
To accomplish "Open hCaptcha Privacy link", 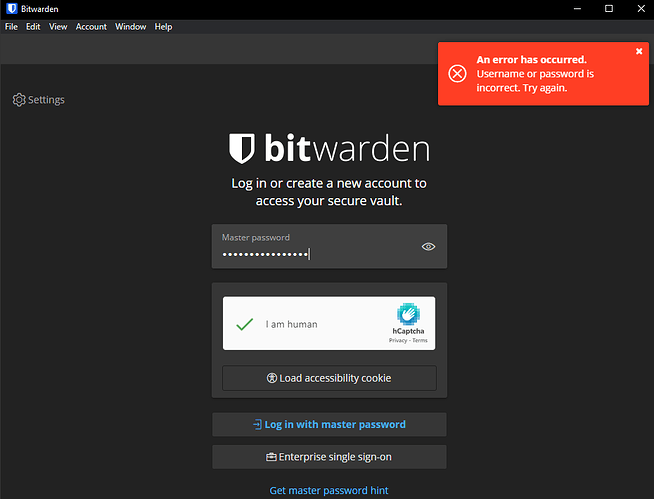I will pos(397,340).
